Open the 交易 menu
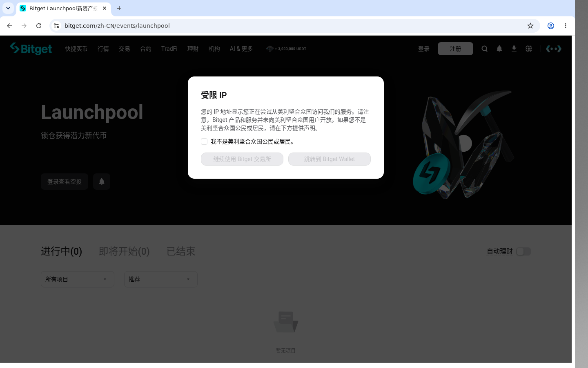The width and height of the screenshot is (588, 368). 125,49
